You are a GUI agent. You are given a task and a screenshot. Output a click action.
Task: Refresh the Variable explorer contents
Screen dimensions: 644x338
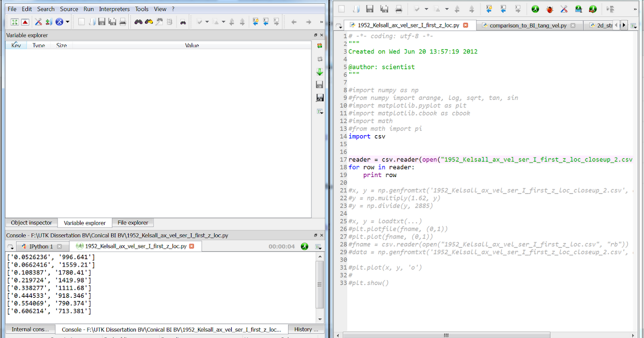pyautogui.click(x=319, y=46)
